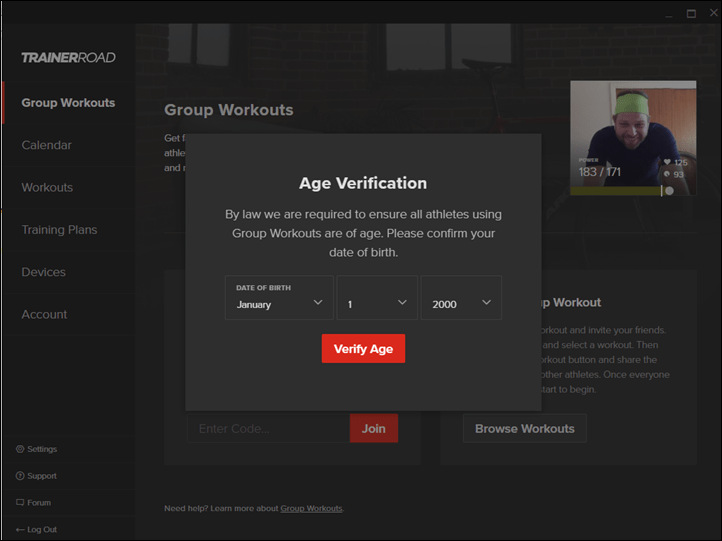Image resolution: width=722 pixels, height=541 pixels.
Task: Click the Verify Age button
Action: [363, 349]
